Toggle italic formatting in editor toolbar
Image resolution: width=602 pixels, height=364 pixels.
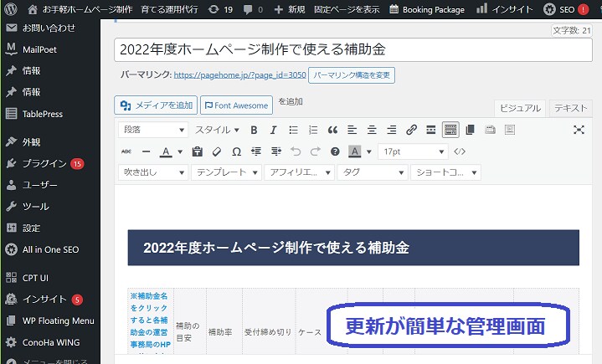click(273, 130)
